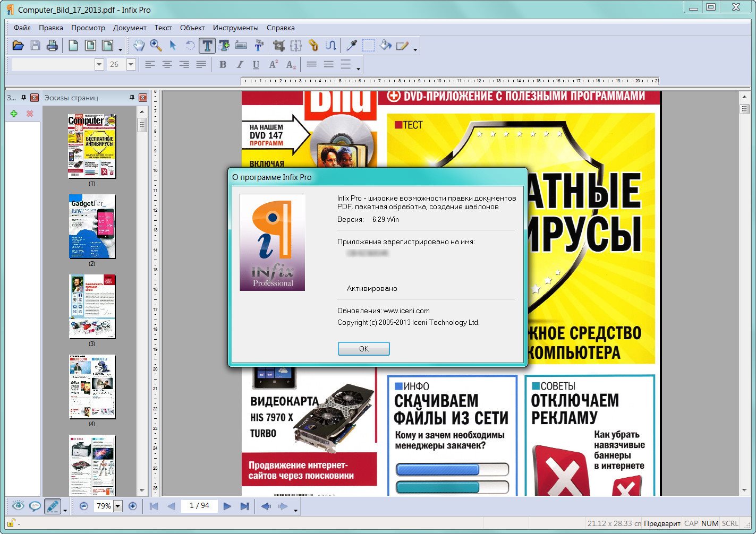Toggle Underline text formatting
Image resolution: width=756 pixels, height=534 pixels.
click(256, 65)
